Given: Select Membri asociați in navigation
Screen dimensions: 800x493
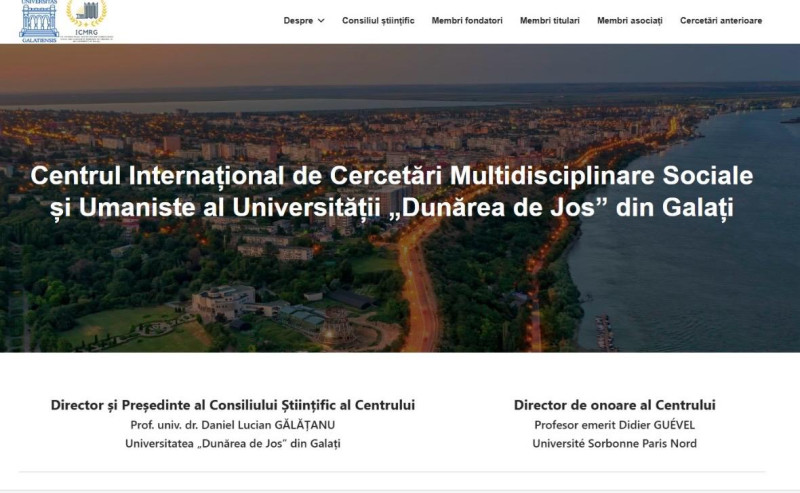Looking at the screenshot, I should tap(630, 21).
